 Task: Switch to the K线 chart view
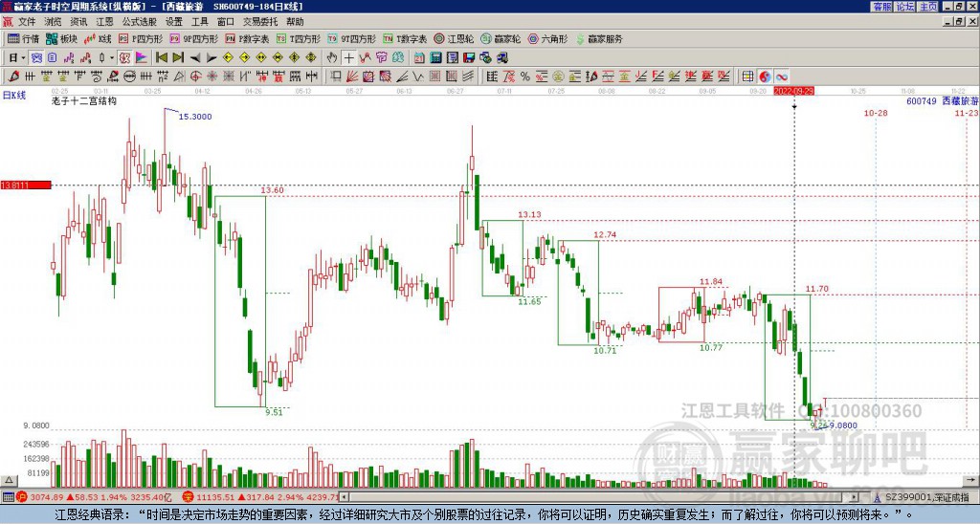point(97,38)
